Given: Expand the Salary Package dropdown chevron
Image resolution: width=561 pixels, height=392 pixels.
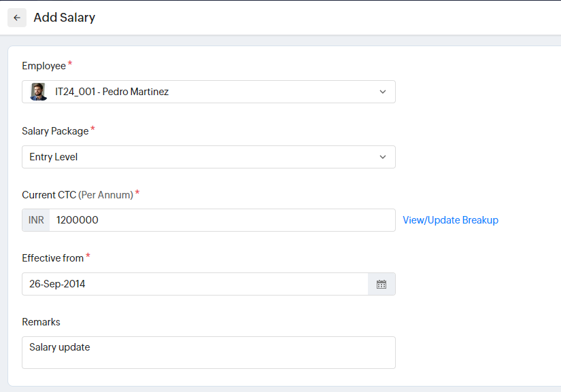Looking at the screenshot, I should click(382, 157).
